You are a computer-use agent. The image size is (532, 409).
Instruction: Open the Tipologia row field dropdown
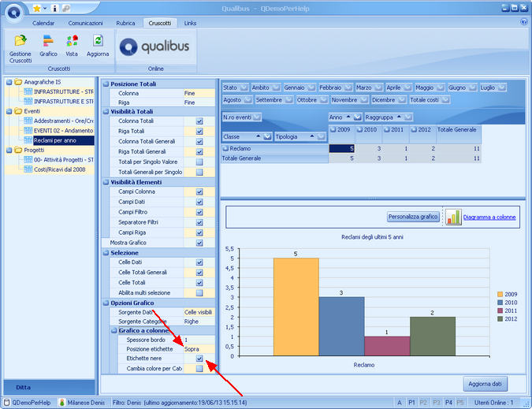tap(321, 136)
